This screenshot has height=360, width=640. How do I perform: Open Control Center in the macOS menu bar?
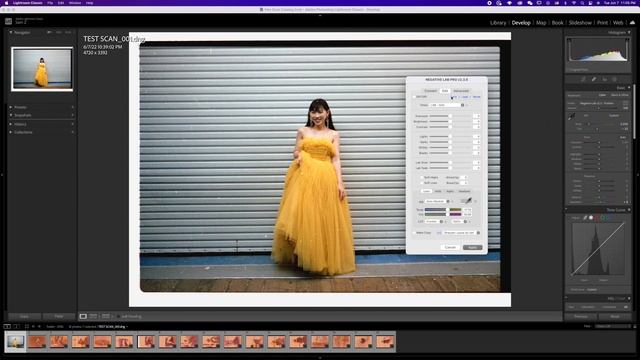[x=590, y=3]
